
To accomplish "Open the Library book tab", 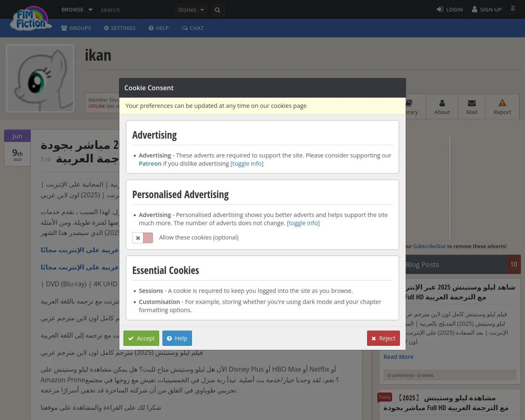I will [411, 107].
